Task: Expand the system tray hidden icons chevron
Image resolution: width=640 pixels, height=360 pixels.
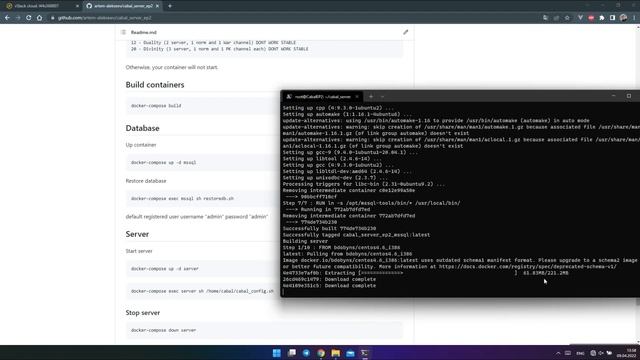Action: pos(558,353)
